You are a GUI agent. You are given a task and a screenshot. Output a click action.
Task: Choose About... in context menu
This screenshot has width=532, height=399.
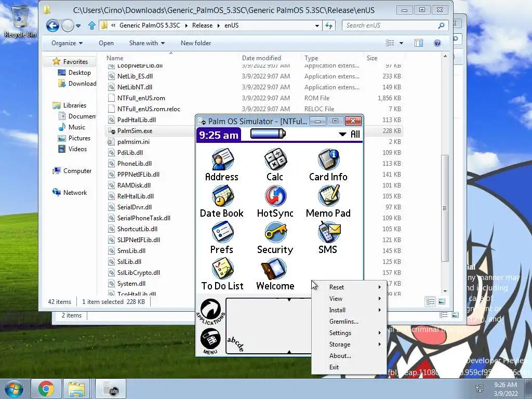(x=349, y=356)
